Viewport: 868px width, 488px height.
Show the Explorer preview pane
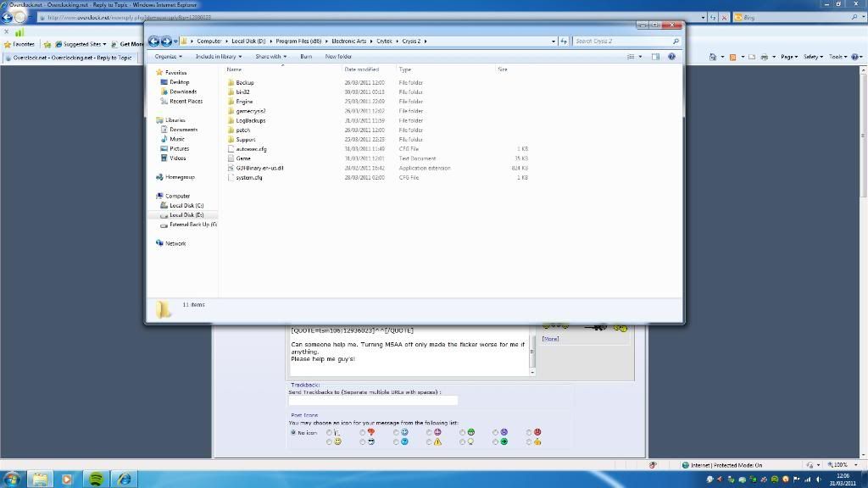[655, 57]
